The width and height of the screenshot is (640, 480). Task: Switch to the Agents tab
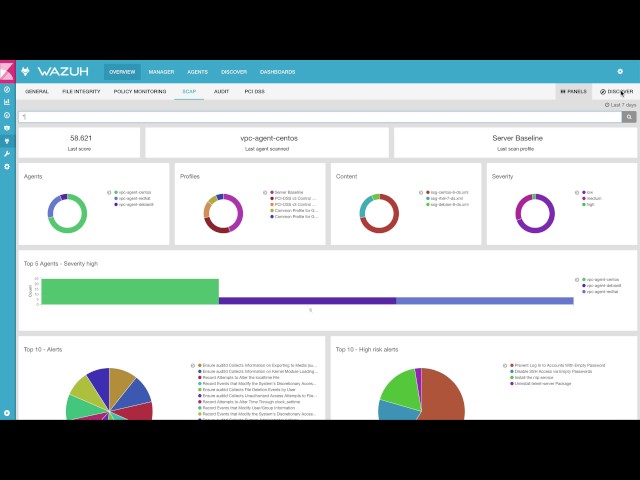click(x=198, y=72)
